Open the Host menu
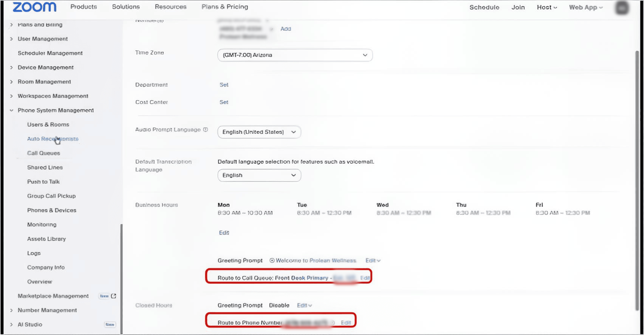Image resolution: width=644 pixels, height=335 pixels. [546, 7]
